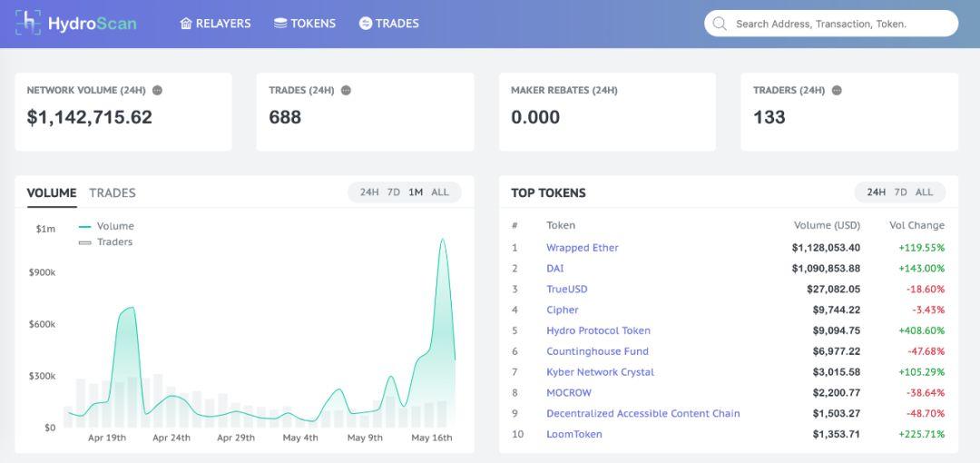Switch to the TRADES chart tab
980x463 pixels.
(113, 192)
